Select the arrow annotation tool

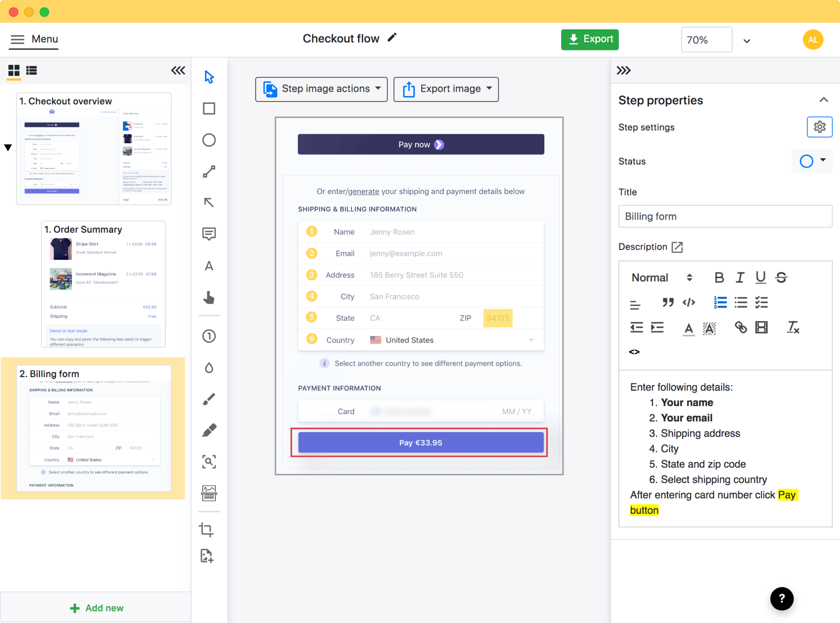(209, 203)
